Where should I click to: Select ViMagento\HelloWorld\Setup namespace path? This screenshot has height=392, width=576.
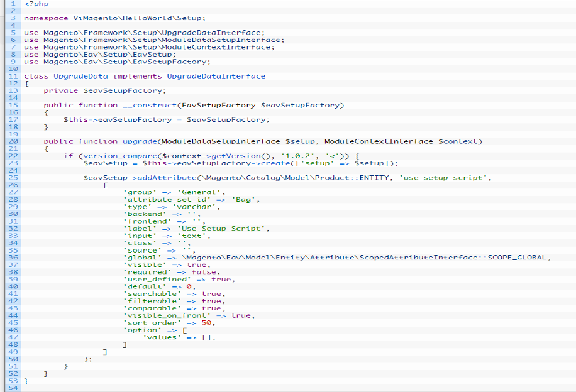pos(137,18)
